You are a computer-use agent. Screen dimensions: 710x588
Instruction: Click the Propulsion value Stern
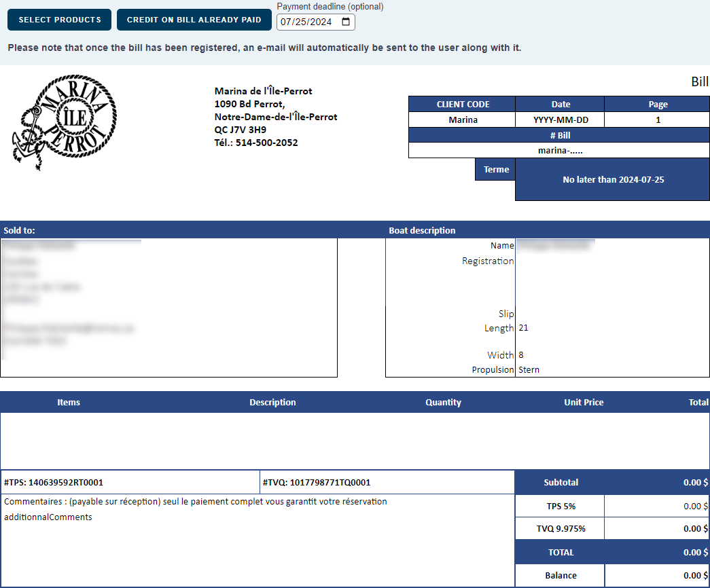click(529, 370)
